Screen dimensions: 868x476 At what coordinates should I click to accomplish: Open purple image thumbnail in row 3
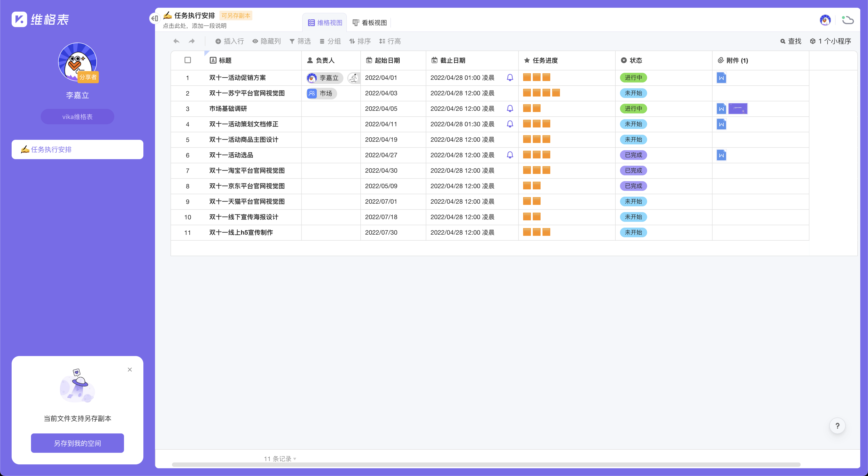tap(738, 109)
